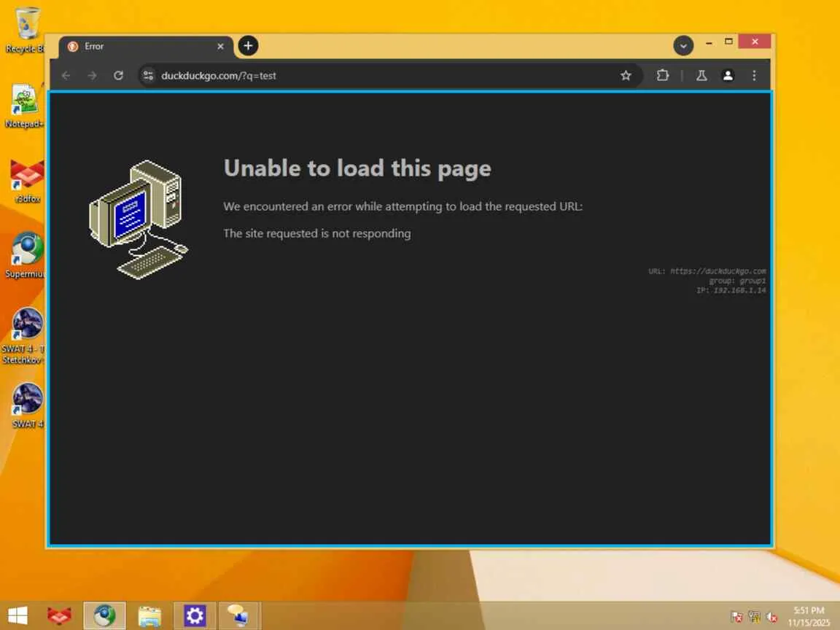Select the SWAT 4 desktop shortcut

[x=26, y=406]
